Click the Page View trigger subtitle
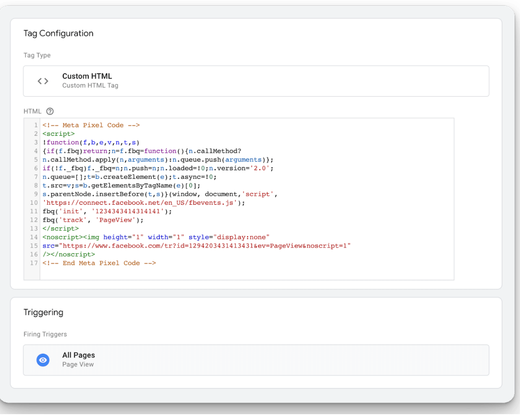The height and width of the screenshot is (420, 520). pos(78,364)
